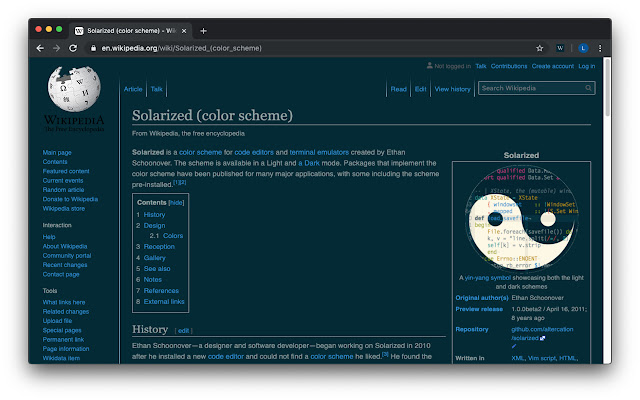Click the page vertical scrollbar
This screenshot has height=400, width=640.
(607, 88)
